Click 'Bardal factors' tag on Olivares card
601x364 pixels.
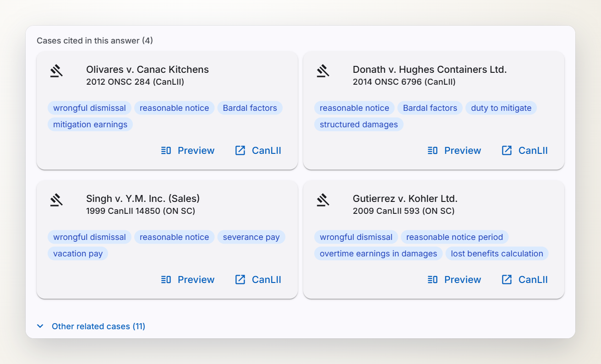tap(250, 108)
